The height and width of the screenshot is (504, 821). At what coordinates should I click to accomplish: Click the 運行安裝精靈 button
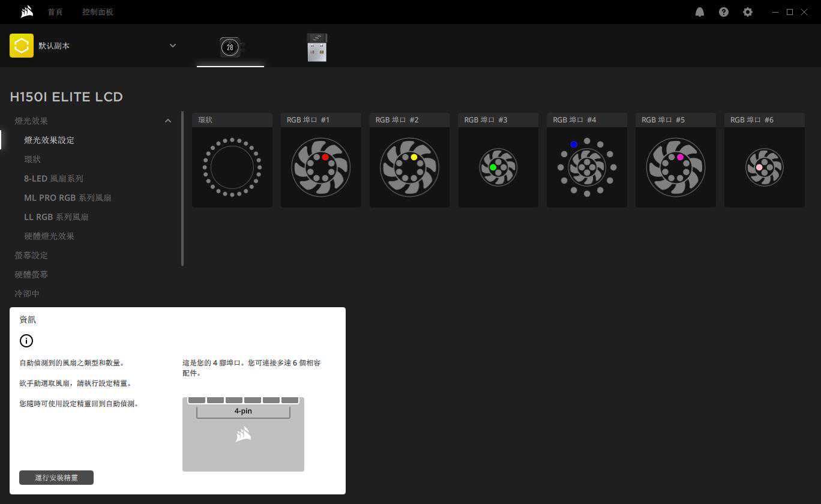coord(56,478)
